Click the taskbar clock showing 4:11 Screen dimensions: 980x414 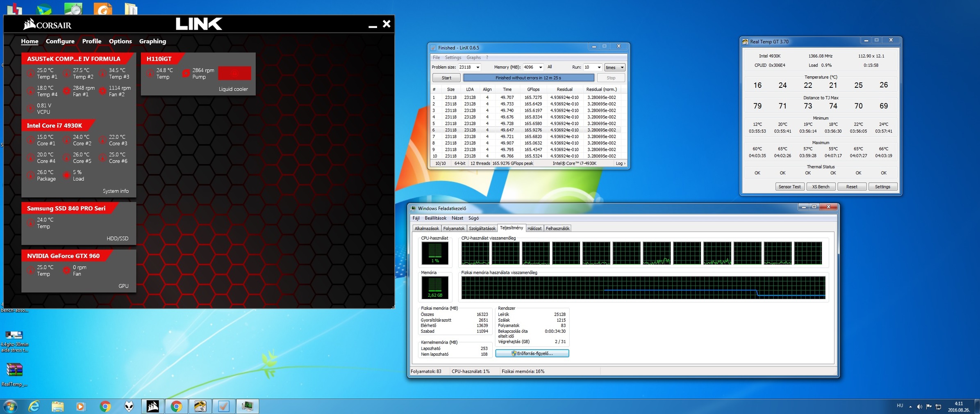(x=959, y=407)
